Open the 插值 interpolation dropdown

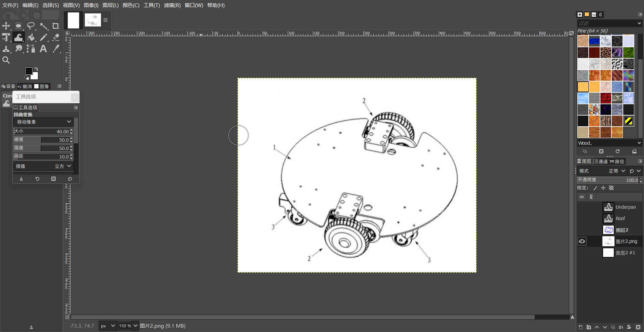coord(44,166)
